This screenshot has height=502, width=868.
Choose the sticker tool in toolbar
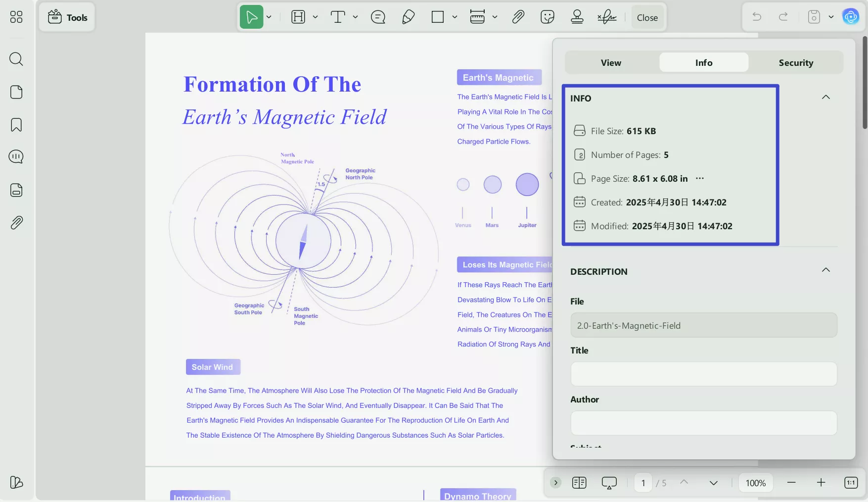(x=548, y=17)
